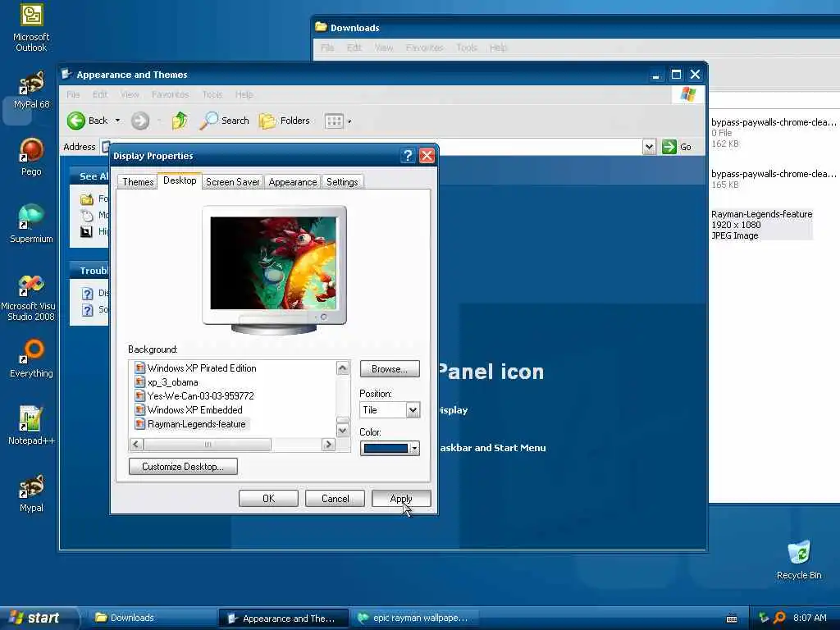Screen dimensions: 840x630
Task: Select Windows XP Embedded background
Action: click(189, 410)
